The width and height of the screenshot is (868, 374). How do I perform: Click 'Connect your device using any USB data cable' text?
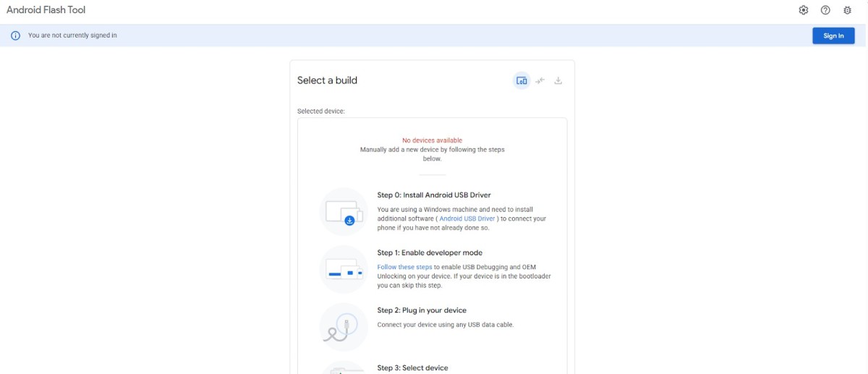coord(446,325)
